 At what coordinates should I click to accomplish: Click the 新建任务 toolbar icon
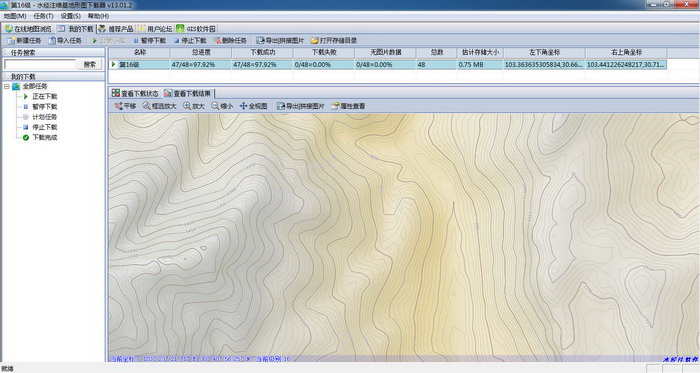coord(12,41)
